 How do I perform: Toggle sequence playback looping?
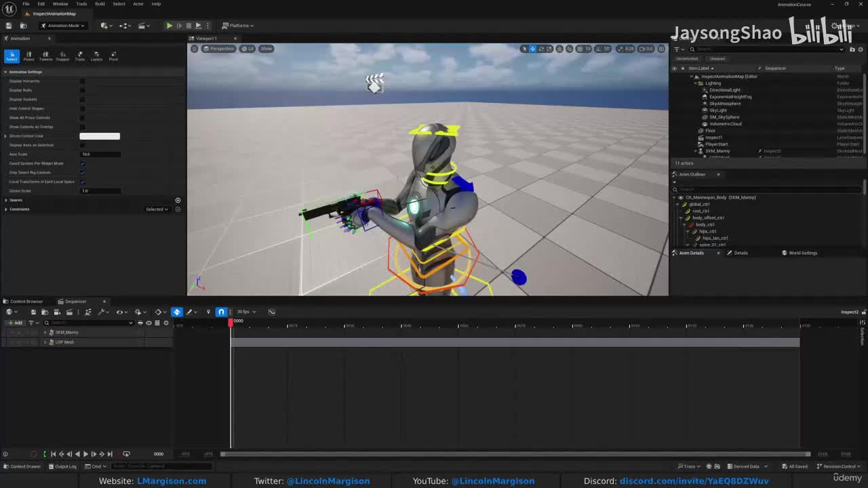tap(126, 454)
